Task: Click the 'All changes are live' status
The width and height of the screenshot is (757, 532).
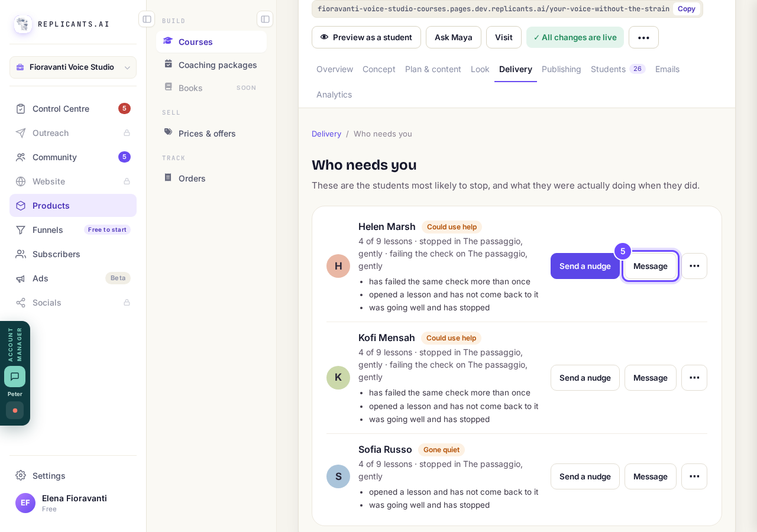Action: [x=575, y=37]
